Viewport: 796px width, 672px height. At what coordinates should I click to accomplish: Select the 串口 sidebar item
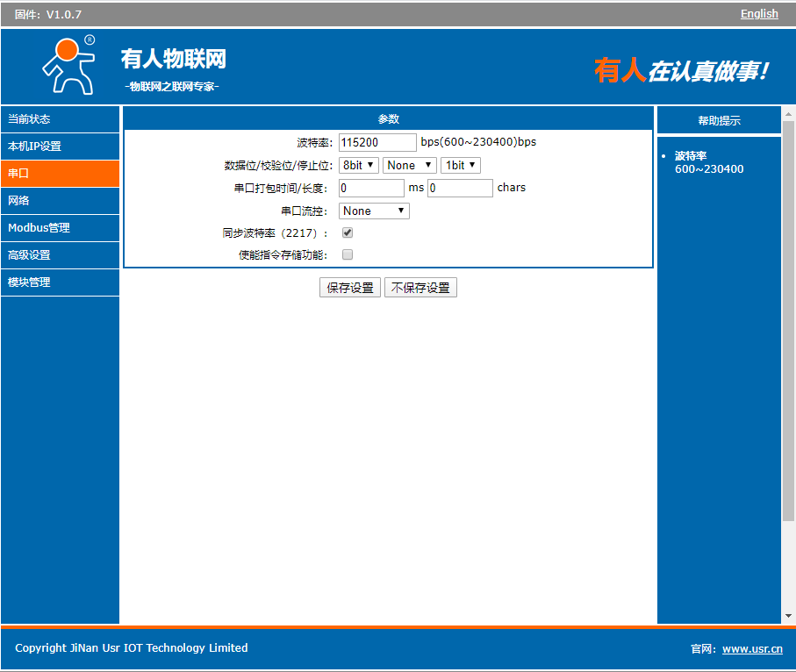click(x=60, y=174)
